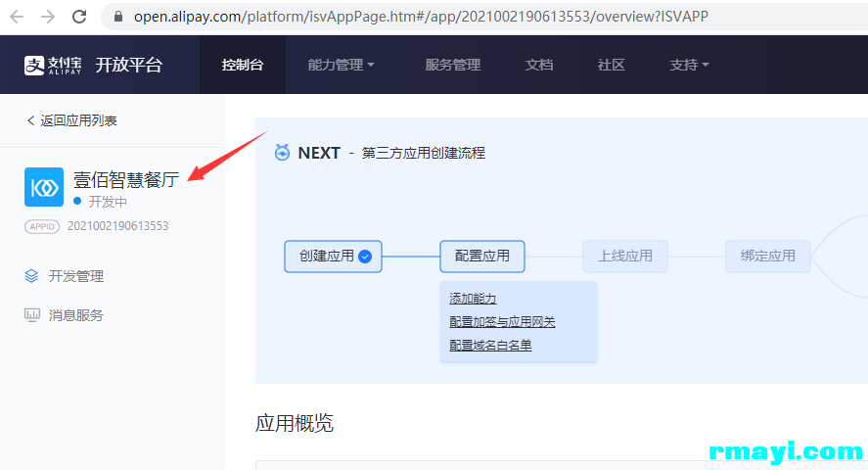868x470 pixels.
Task: Click the NEXT ant mascot icon
Action: click(x=283, y=152)
